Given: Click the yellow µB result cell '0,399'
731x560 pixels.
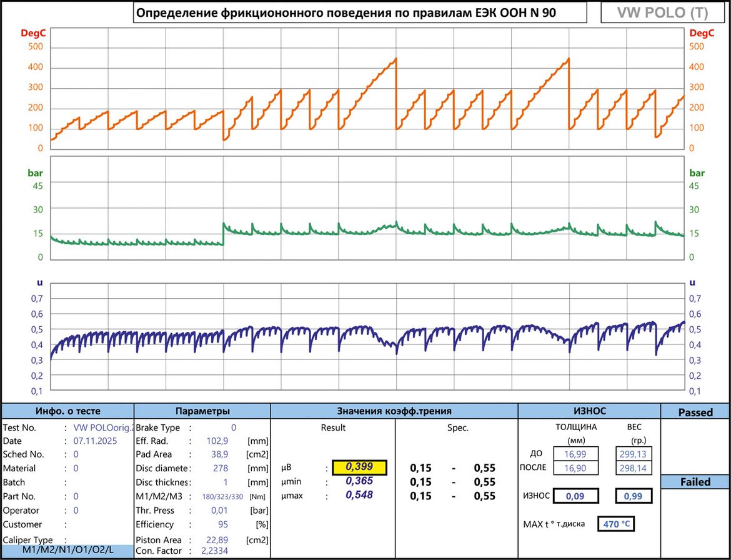Looking at the screenshot, I should 359,467.
